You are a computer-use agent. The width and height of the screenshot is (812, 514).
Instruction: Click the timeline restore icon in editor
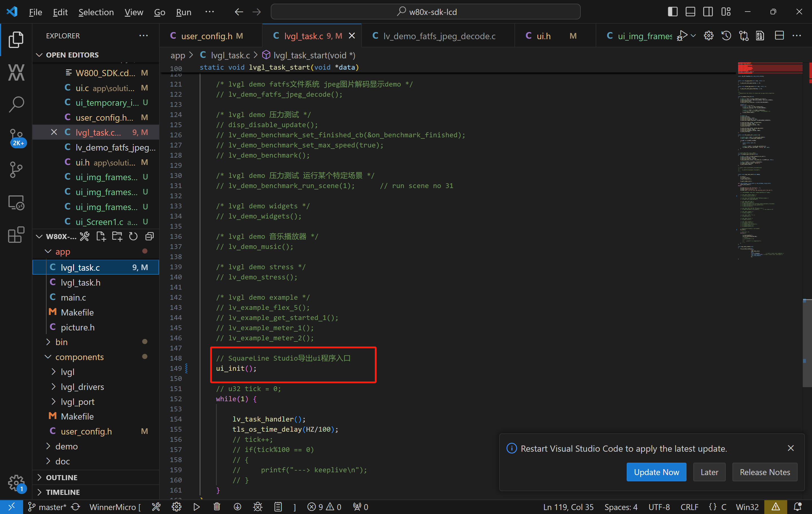coord(726,36)
